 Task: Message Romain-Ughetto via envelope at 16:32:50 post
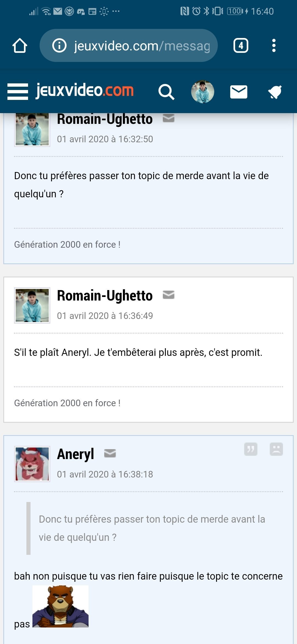(169, 118)
